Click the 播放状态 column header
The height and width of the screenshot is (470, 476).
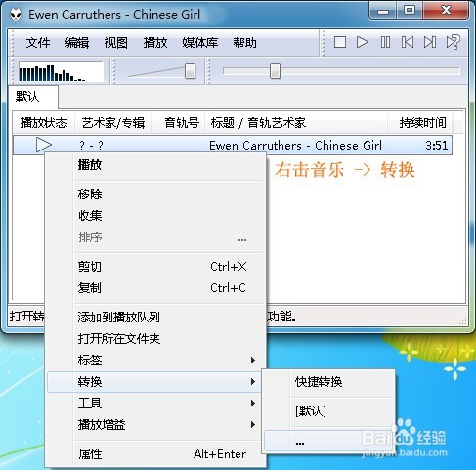pyautogui.click(x=44, y=123)
